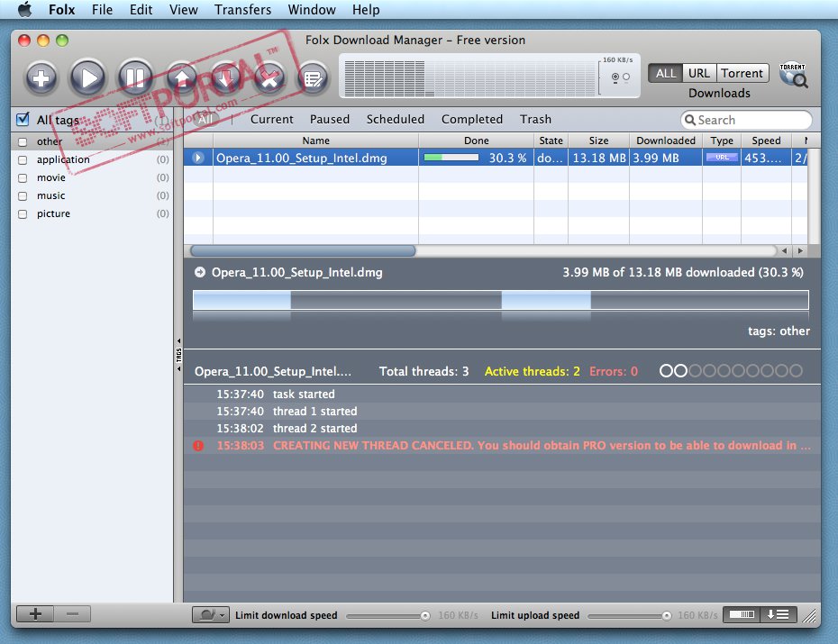Select the second speed graph mode radio button
Image resolution: width=838 pixels, height=644 pixels.
[626, 77]
